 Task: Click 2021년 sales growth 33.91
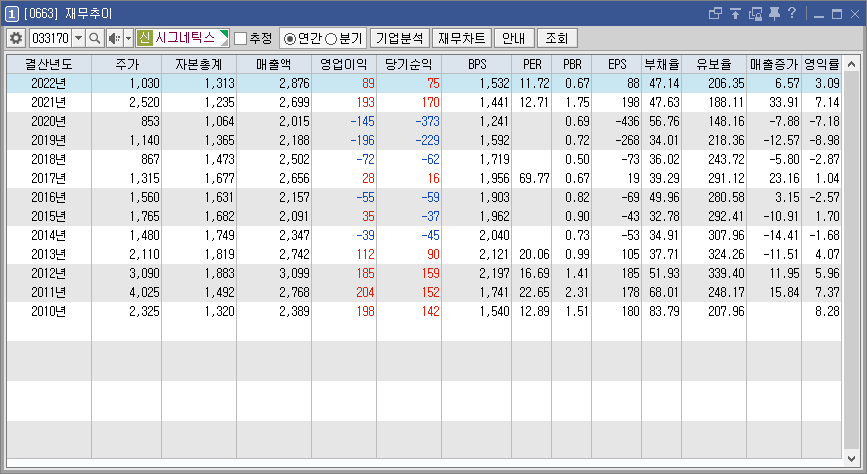784,102
